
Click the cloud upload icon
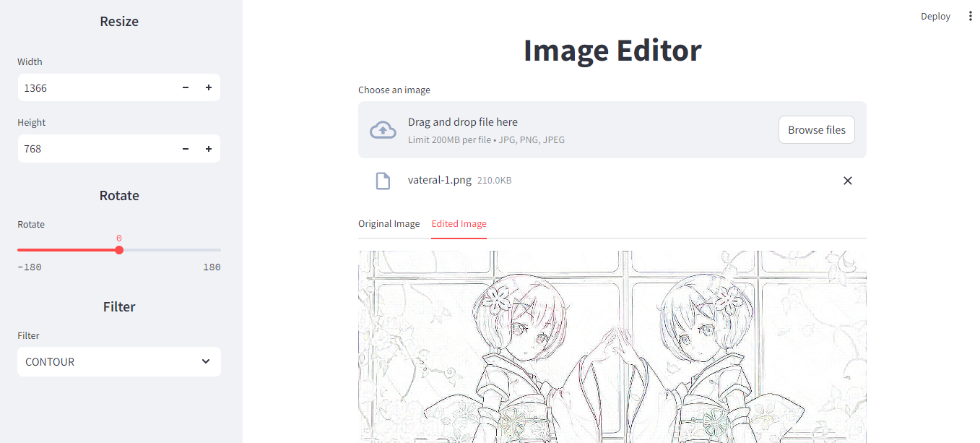383,130
